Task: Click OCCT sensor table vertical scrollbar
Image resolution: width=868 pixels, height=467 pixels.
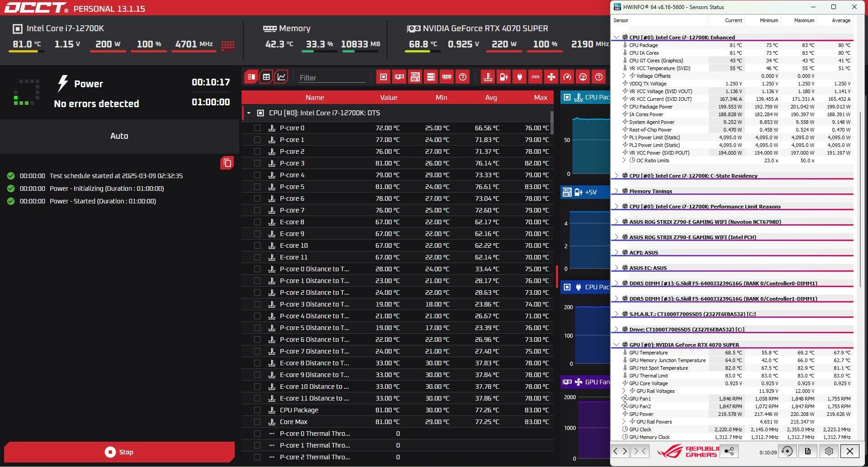Action: pos(552,123)
